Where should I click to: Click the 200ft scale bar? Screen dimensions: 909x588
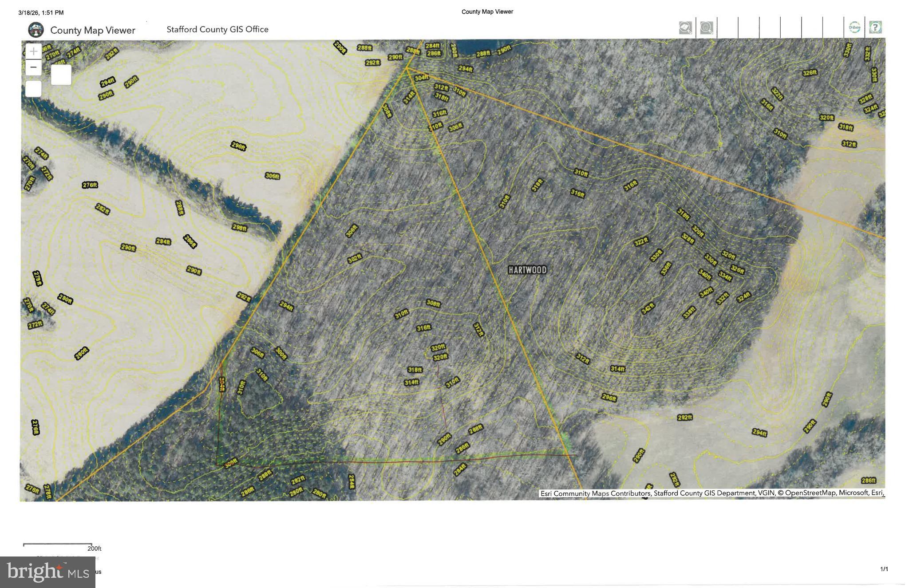(58, 545)
